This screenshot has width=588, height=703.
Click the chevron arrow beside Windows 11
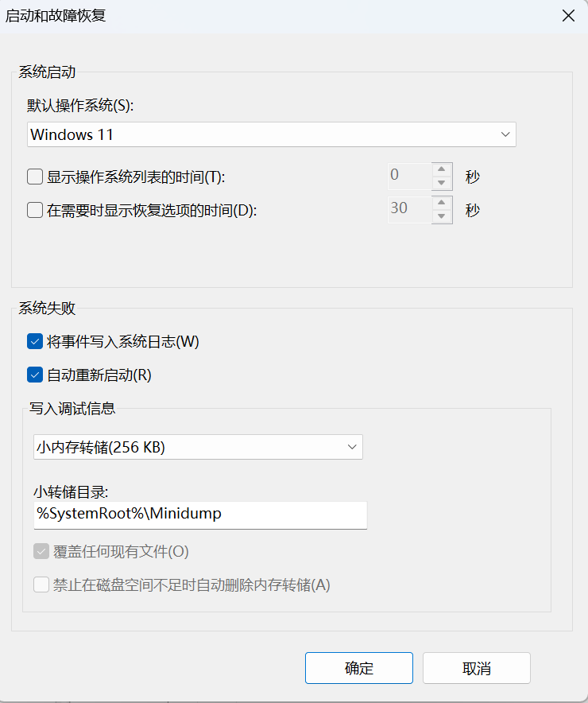click(x=505, y=134)
